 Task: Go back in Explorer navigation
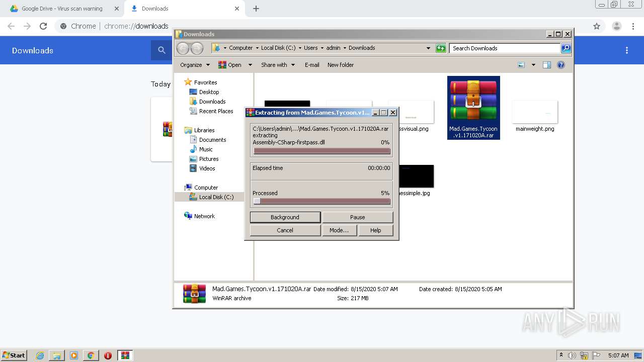pos(183,48)
